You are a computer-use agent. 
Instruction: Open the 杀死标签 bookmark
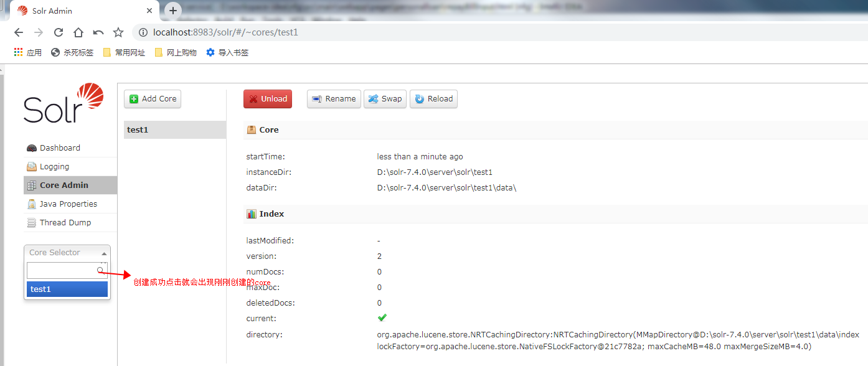(x=72, y=53)
